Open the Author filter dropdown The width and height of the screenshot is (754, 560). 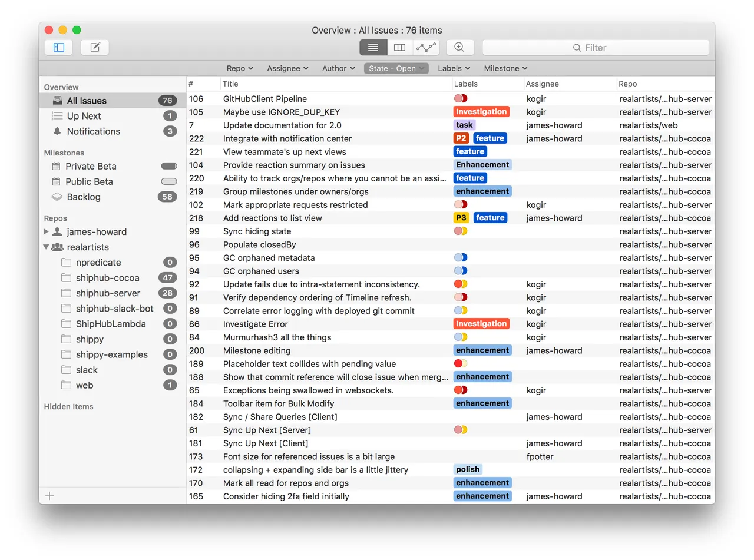[x=339, y=68]
